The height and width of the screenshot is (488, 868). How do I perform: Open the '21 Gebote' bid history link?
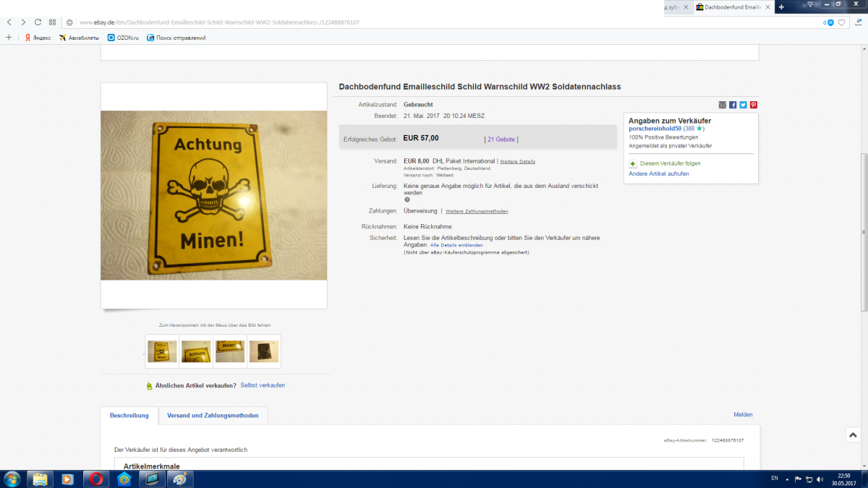[x=501, y=139]
